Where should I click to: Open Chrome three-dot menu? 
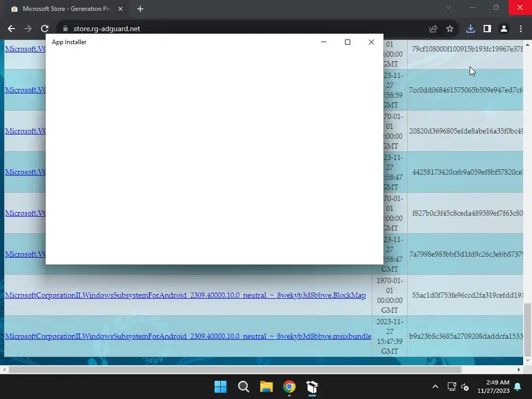click(x=521, y=29)
